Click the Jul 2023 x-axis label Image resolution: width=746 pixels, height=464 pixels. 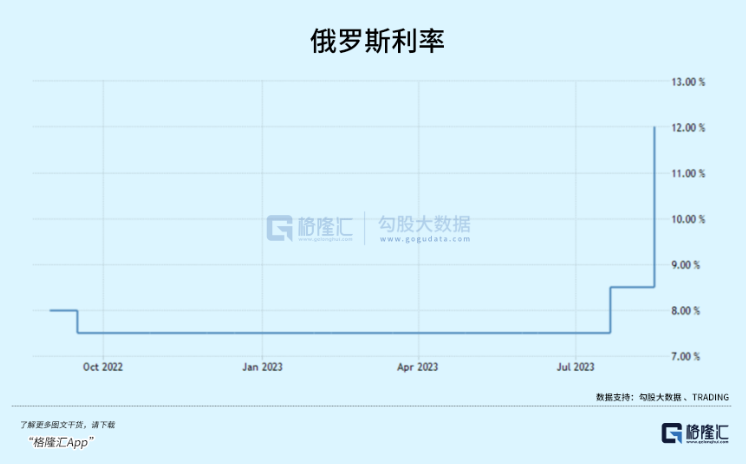click(x=575, y=368)
